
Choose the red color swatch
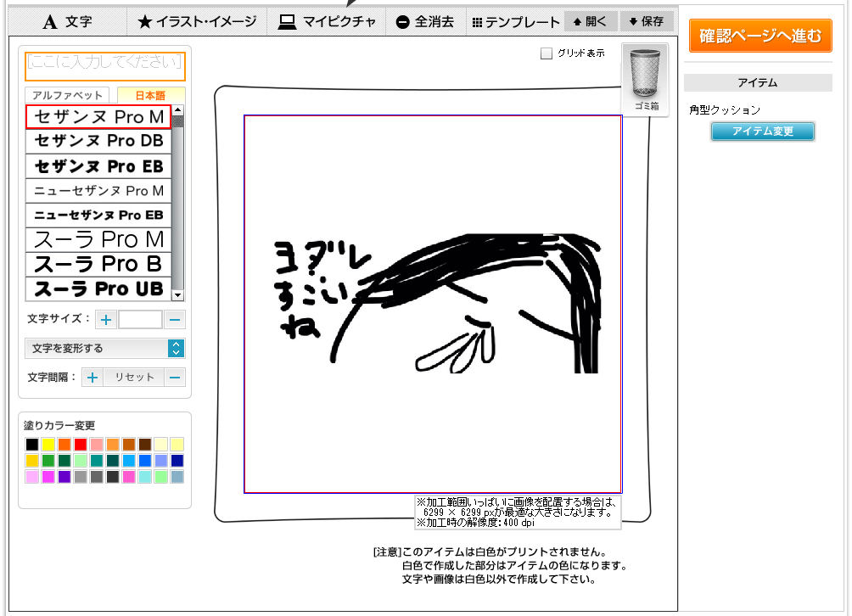(81, 445)
